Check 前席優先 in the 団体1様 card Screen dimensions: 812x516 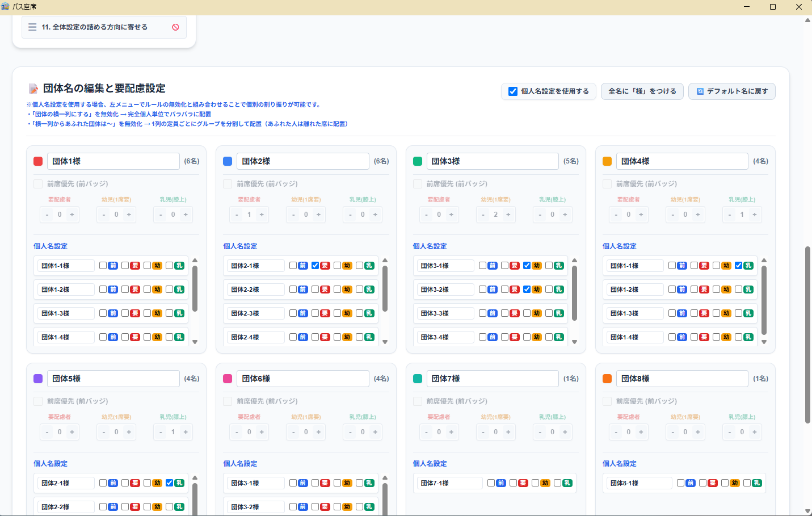pyautogui.click(x=38, y=184)
